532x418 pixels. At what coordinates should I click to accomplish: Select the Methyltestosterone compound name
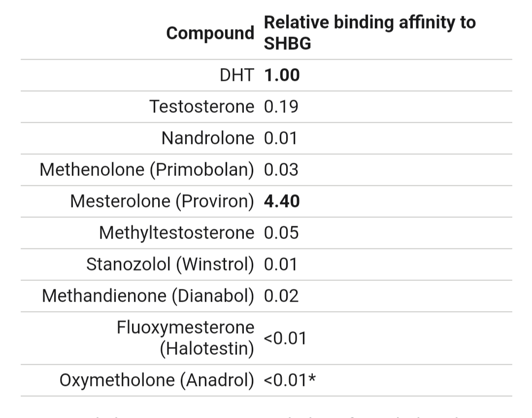[177, 233]
